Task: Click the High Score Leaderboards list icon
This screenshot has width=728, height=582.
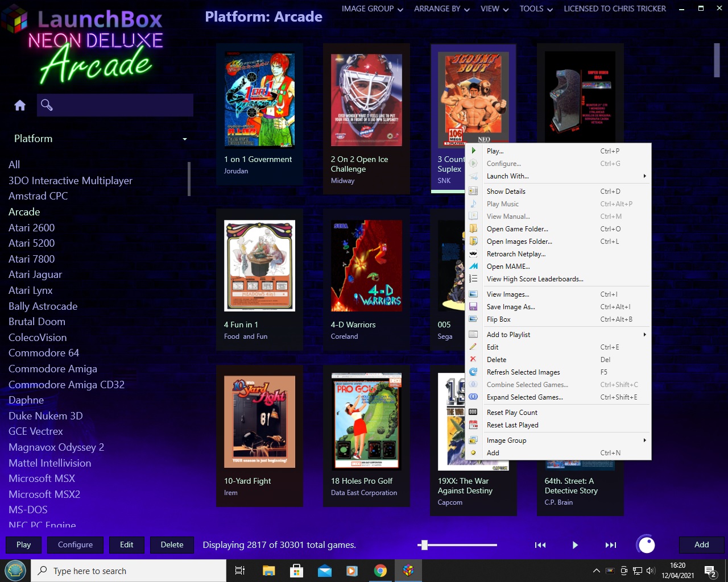Action: click(x=473, y=278)
